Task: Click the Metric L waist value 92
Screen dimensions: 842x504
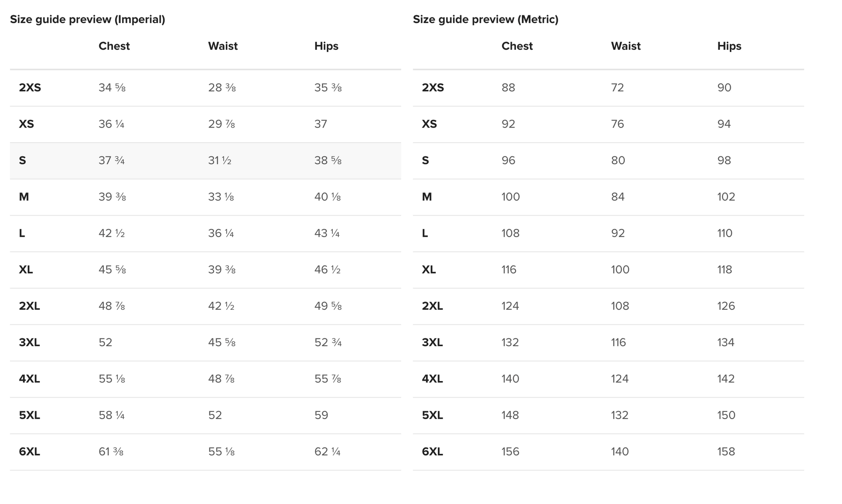Action: pos(617,233)
